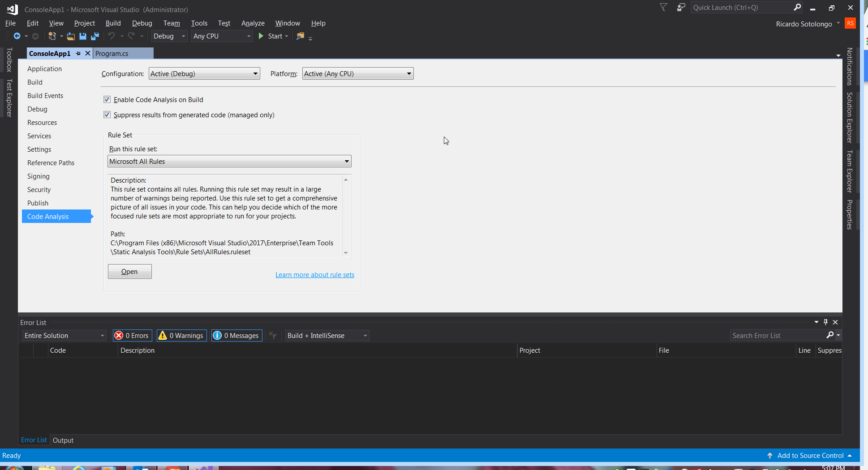
Task: Click the Error List search magnifier icon
Action: (830, 335)
